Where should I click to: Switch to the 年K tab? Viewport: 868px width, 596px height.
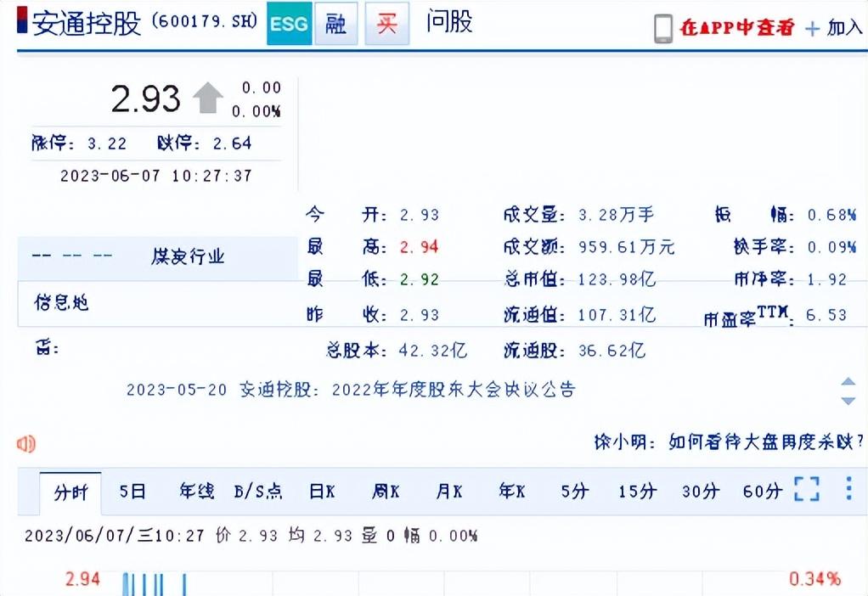tap(512, 491)
